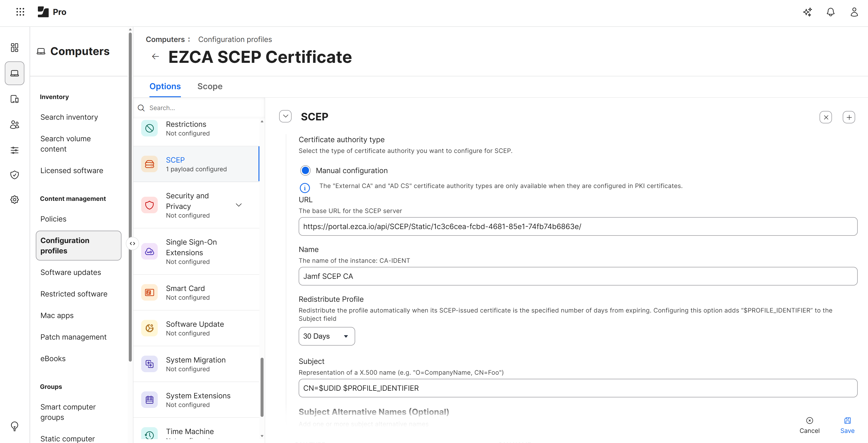The height and width of the screenshot is (443, 868).
Task: Collapse the SCEP section with its chevron
Action: click(x=285, y=116)
